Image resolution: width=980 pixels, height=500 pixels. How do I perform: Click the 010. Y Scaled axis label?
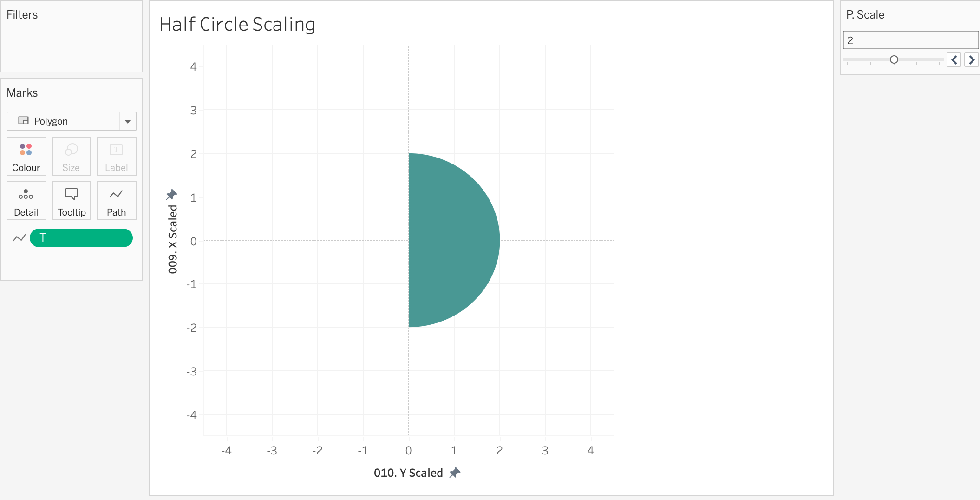[x=408, y=473]
